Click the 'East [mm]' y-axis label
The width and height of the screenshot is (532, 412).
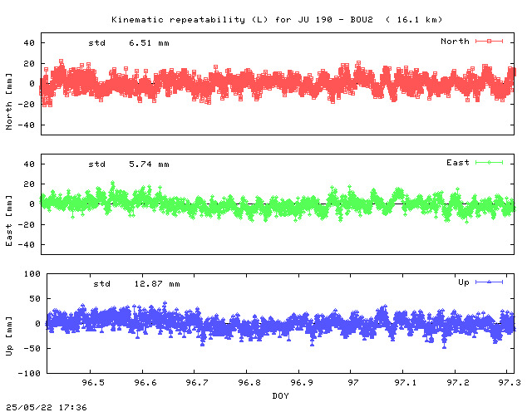click(x=9, y=221)
